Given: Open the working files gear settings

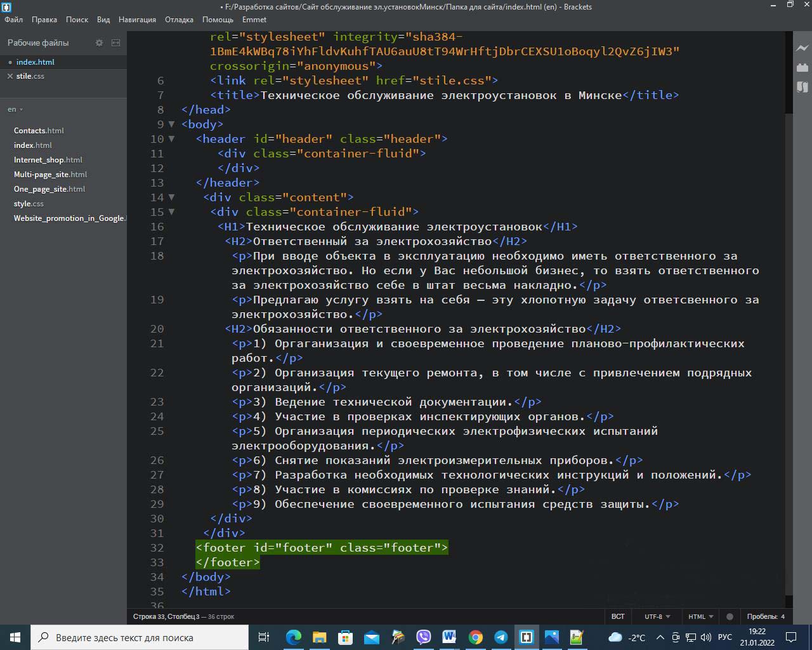Looking at the screenshot, I should coord(99,43).
